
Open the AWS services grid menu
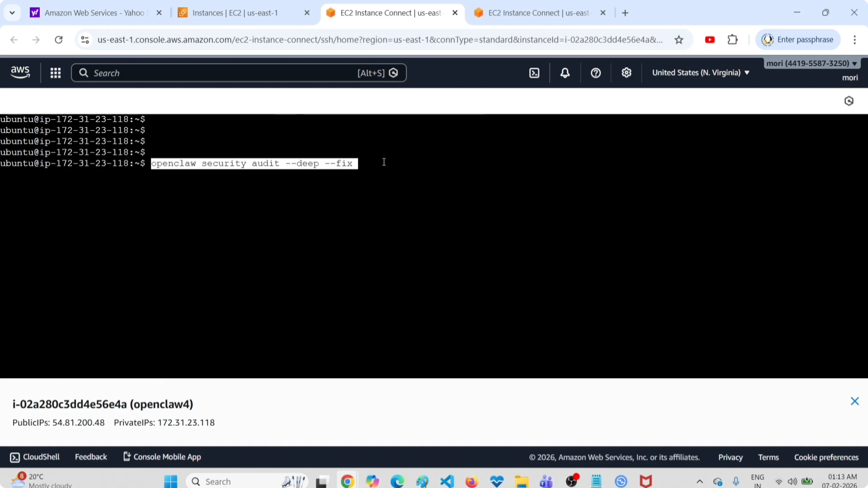click(x=56, y=73)
